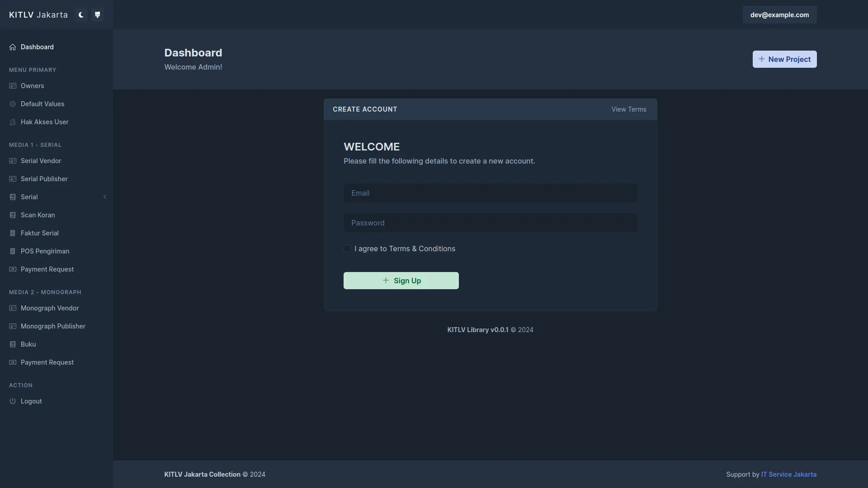The width and height of the screenshot is (868, 488).
Task: Click the Owners card icon in sidebar
Action: [x=13, y=86]
